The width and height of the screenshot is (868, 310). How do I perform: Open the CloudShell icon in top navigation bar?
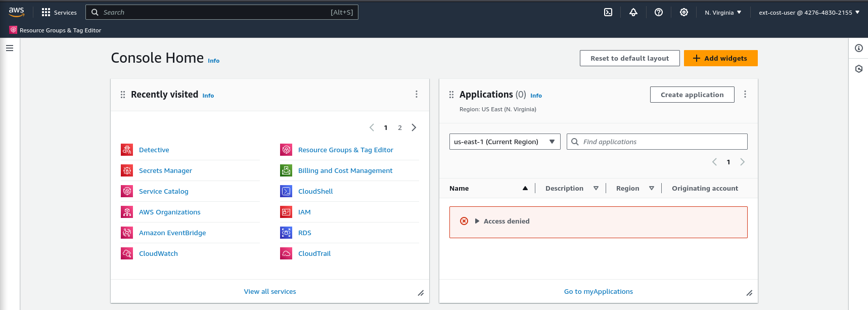[x=608, y=12]
